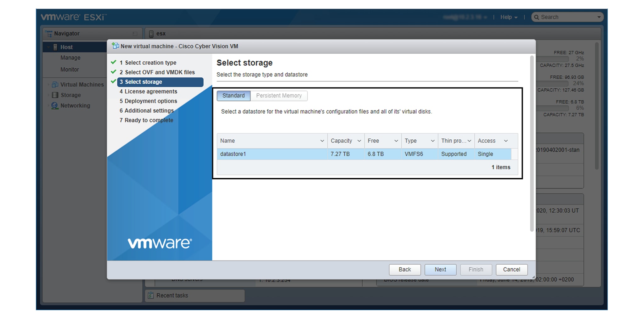Expand the Virtual Machines tree node

point(48,85)
